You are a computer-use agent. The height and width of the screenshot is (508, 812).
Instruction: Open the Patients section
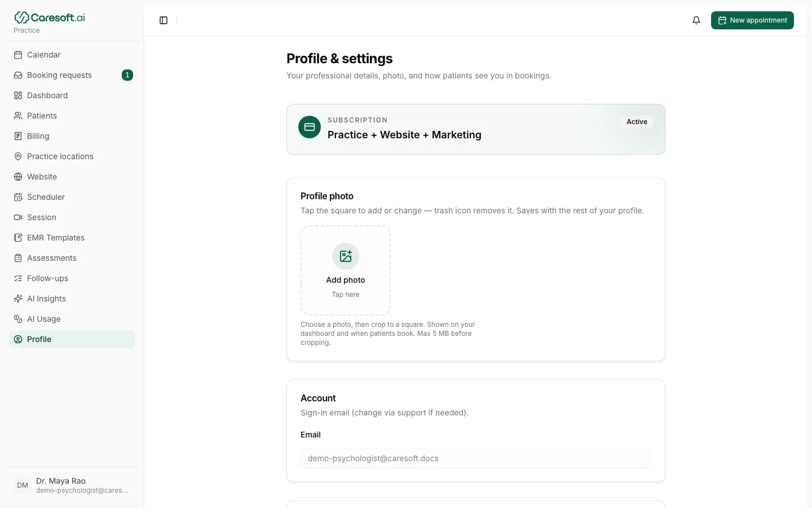72,116
